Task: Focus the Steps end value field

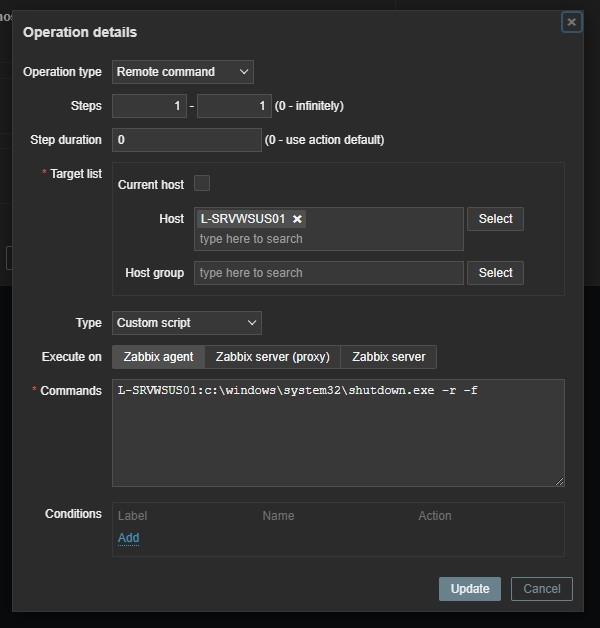Action: click(x=234, y=106)
